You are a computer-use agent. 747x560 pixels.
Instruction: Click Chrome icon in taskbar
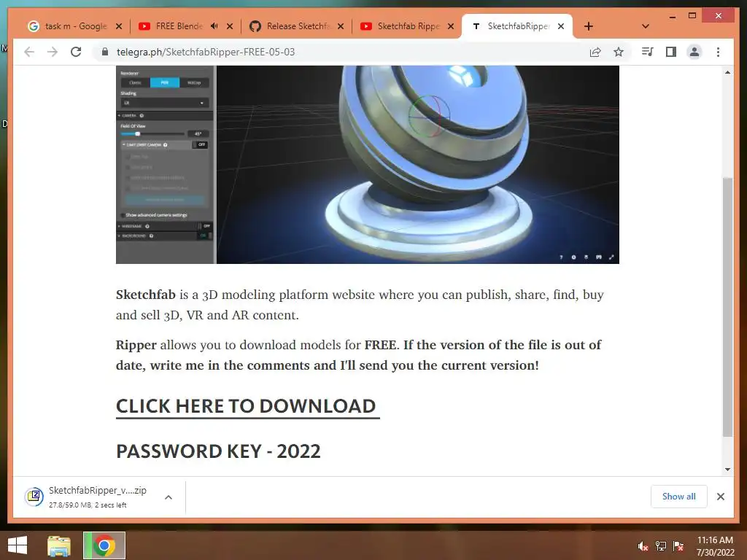click(104, 545)
